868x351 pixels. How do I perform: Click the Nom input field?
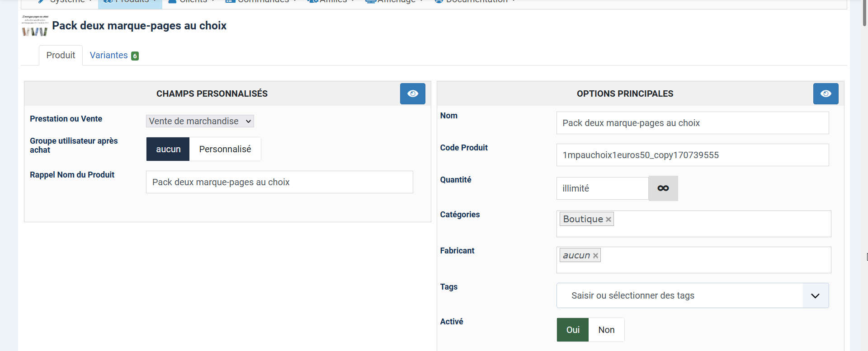(x=692, y=123)
